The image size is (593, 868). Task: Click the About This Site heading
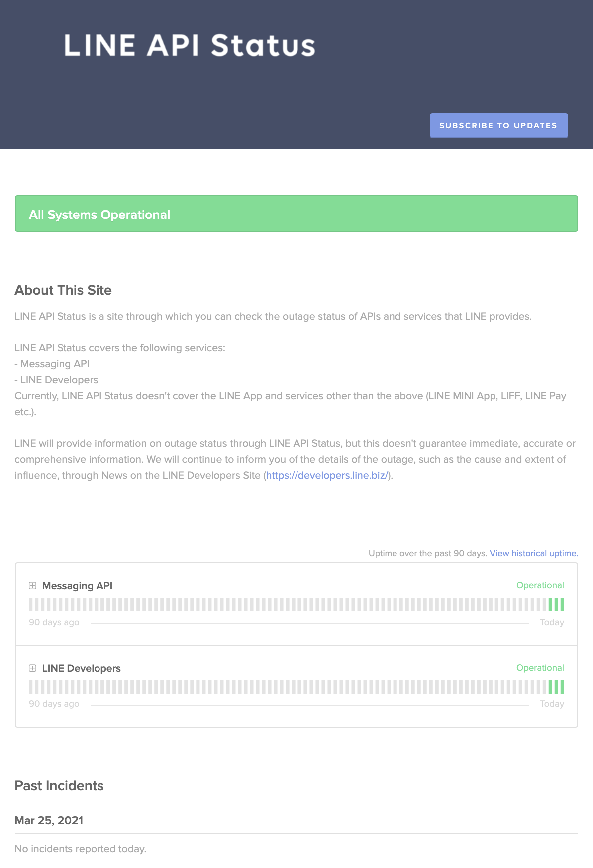[63, 290]
